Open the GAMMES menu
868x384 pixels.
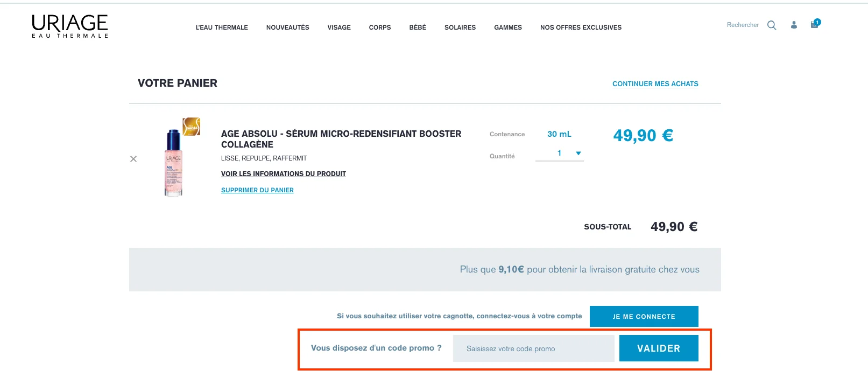(508, 27)
